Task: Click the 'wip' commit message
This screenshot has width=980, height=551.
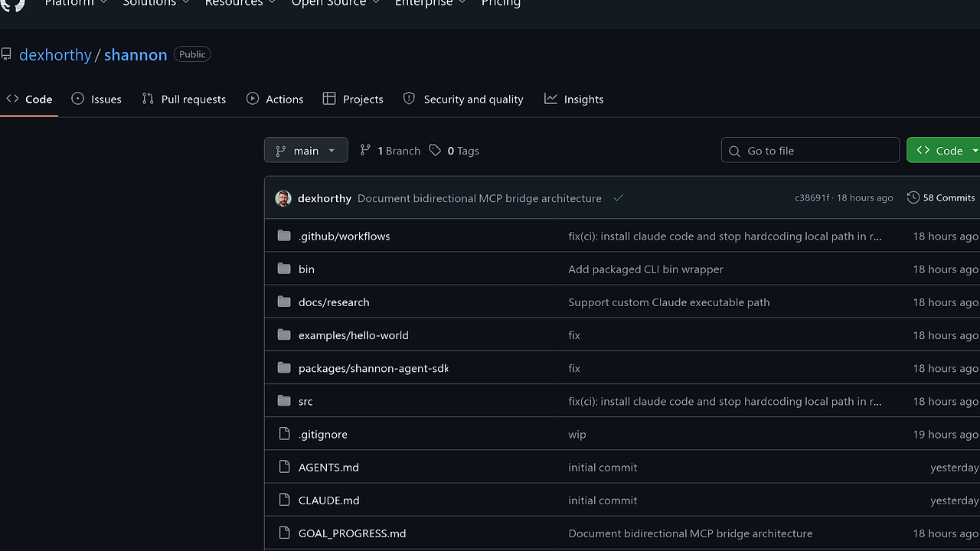Action: [577, 434]
